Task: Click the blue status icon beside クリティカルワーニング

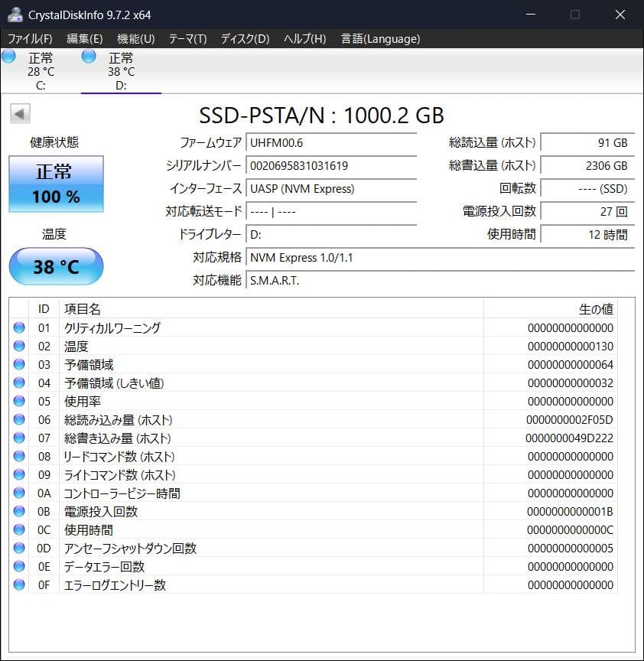Action: pos(18,327)
